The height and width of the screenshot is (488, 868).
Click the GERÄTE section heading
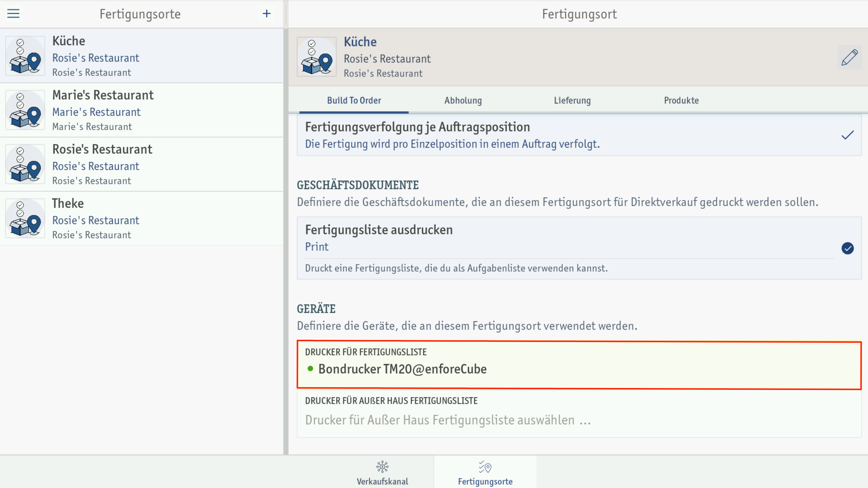point(316,309)
